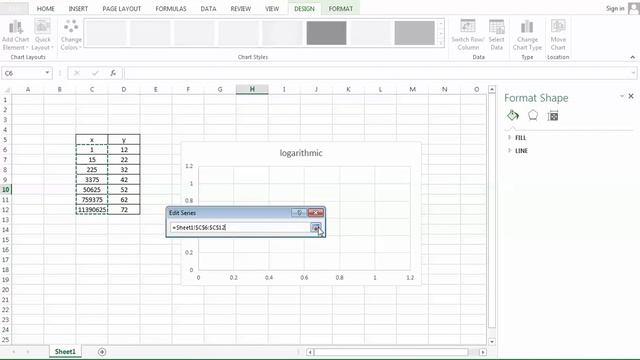The image size is (640, 360).
Task: Click the Change Chart Type button
Action: click(527, 35)
